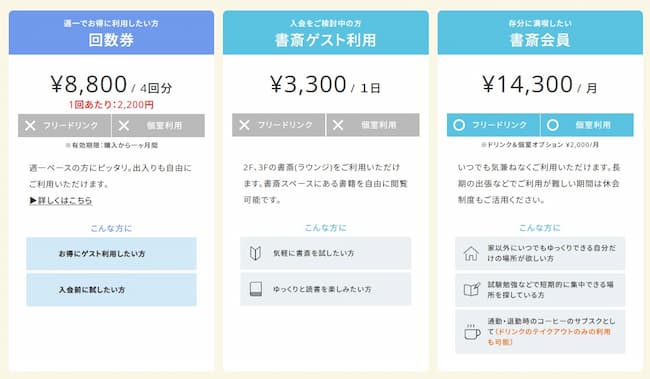The width and height of the screenshot is (650, 379).
Task: Click the ¥14,300 monthly price
Action: coord(527,84)
